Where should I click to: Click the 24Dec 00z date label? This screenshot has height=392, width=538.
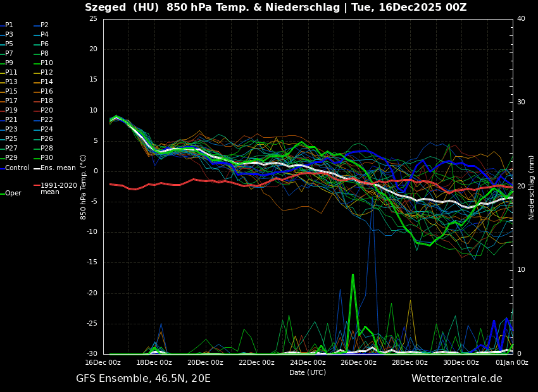tap(308, 363)
